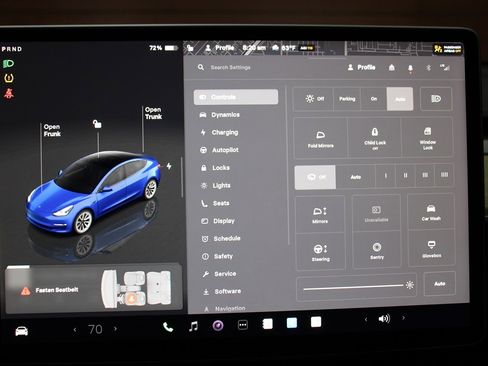Tap the charge port lightning icon

coord(169,166)
